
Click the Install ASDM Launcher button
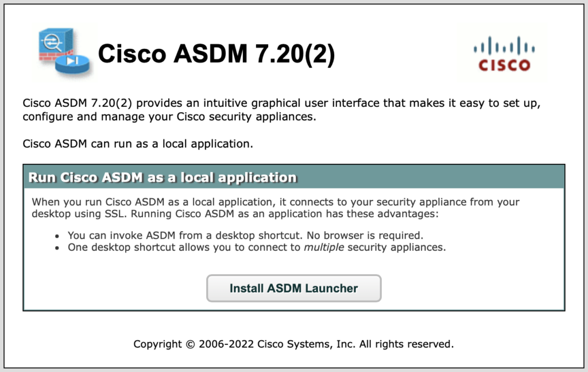pyautogui.click(x=293, y=288)
